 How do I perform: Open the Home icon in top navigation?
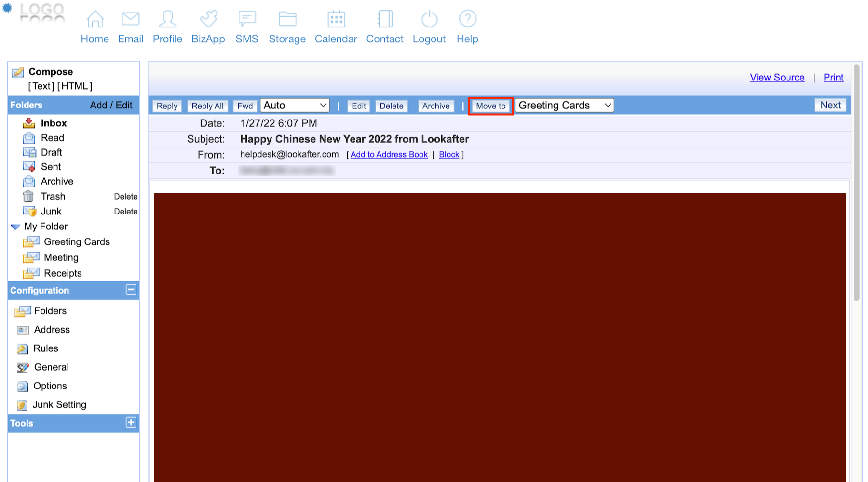pyautogui.click(x=95, y=19)
